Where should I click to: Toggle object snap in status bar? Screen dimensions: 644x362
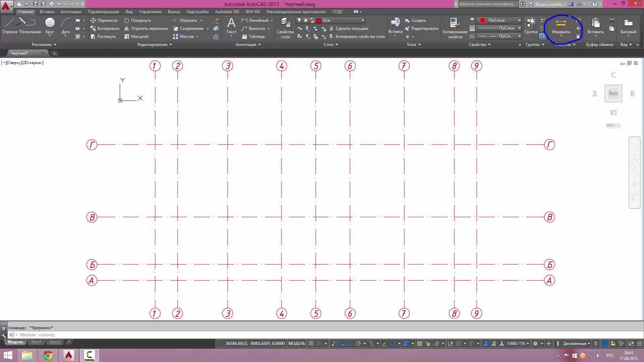click(393, 343)
